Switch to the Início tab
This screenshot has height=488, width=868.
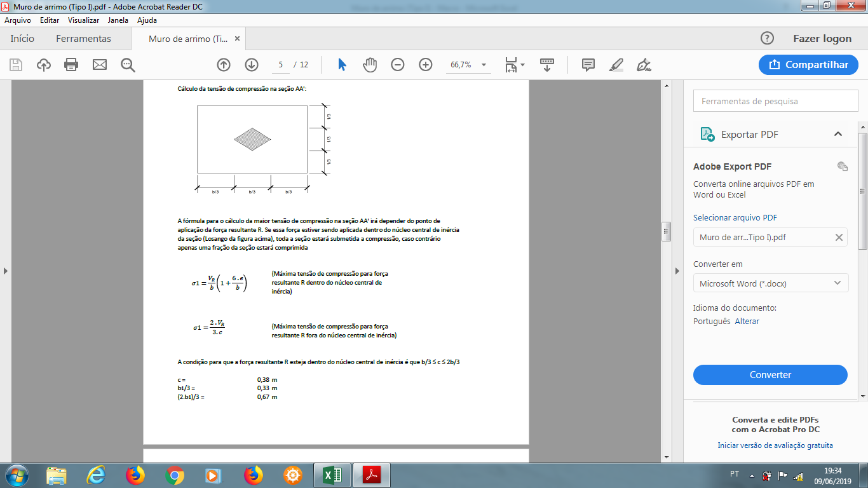click(22, 39)
